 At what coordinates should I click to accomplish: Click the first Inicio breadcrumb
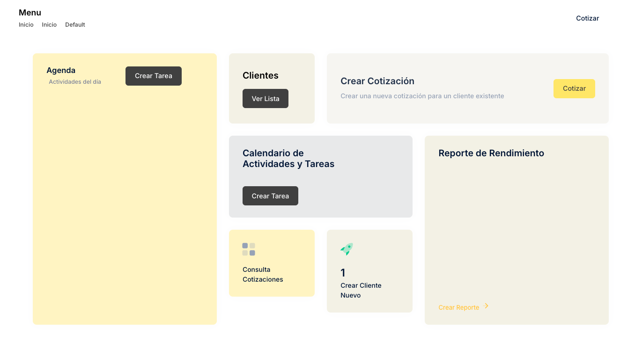click(26, 25)
